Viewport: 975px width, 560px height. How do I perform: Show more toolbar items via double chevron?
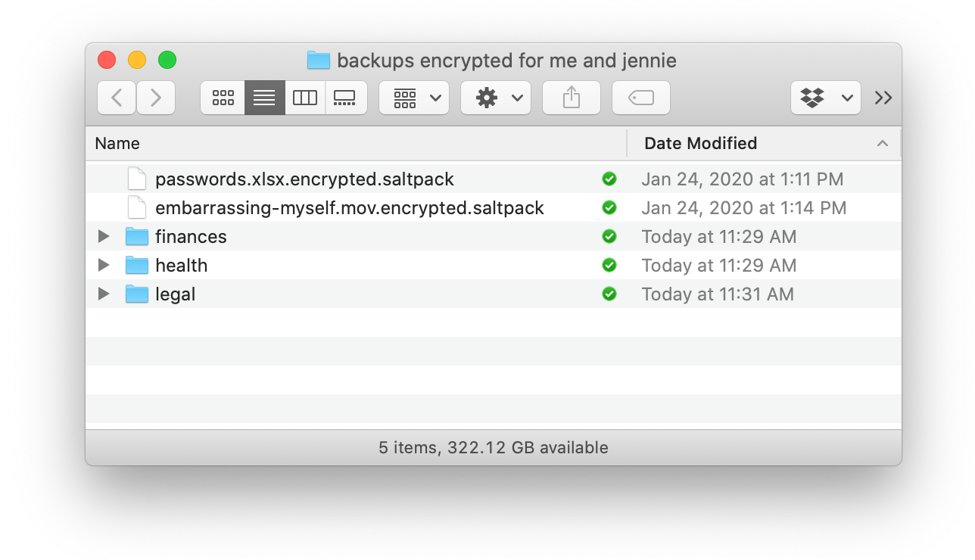[x=883, y=98]
